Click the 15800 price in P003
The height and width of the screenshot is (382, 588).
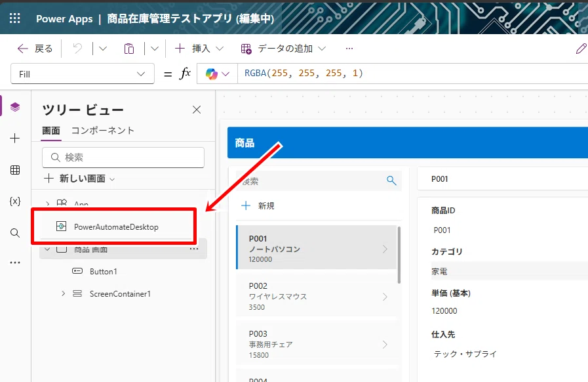[x=259, y=355]
